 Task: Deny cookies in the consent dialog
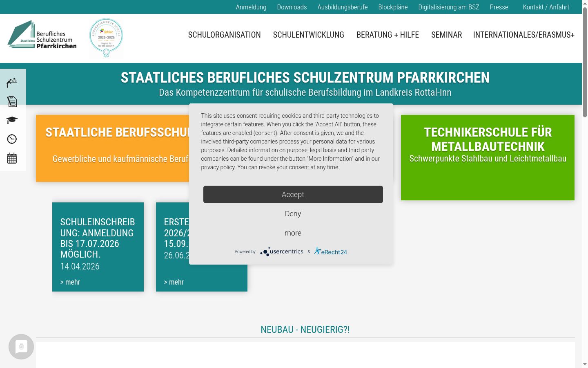click(293, 213)
